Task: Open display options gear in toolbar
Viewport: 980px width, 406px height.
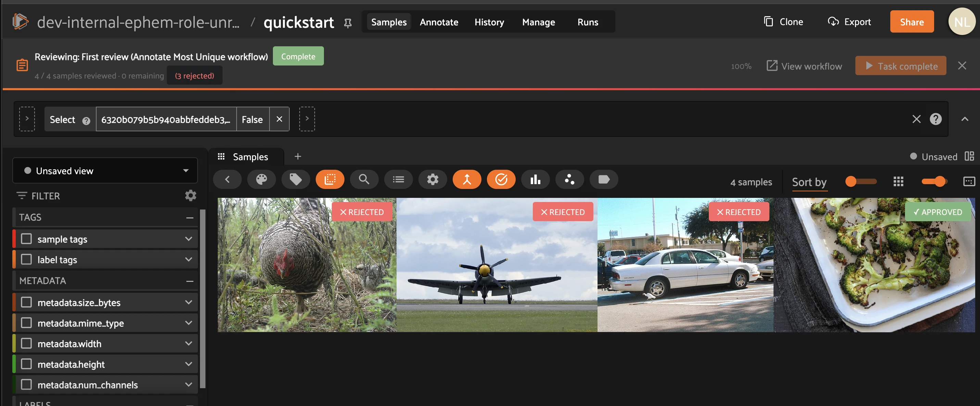Action: pos(432,179)
